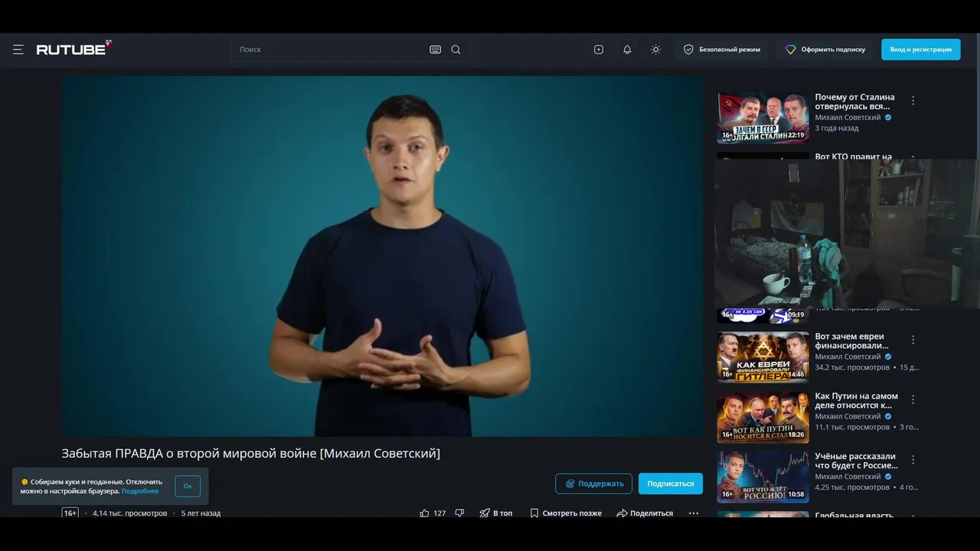Click the search magnifier icon

point(456,50)
